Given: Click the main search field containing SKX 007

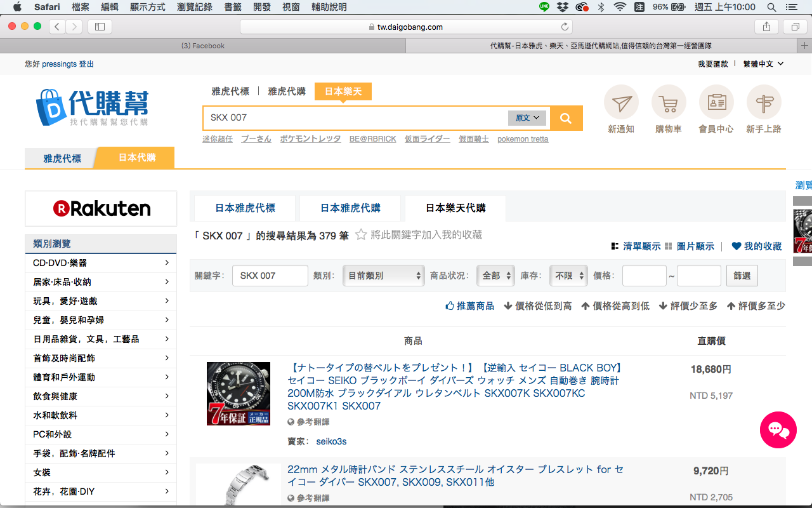Looking at the screenshot, I should pyautogui.click(x=355, y=118).
